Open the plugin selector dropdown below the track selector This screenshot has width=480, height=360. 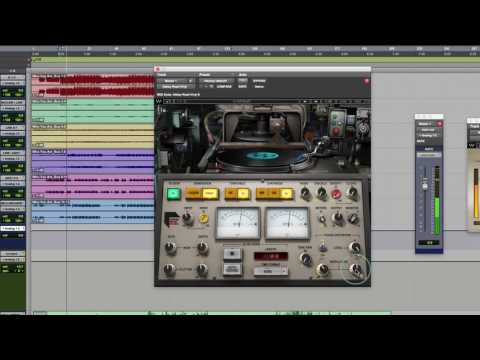pyautogui.click(x=175, y=87)
